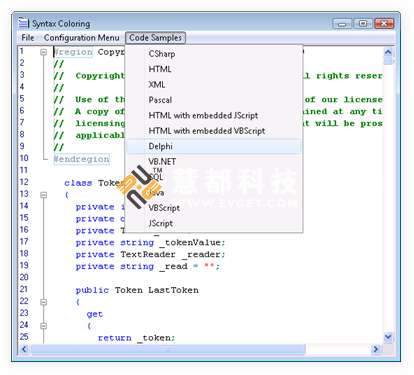Click the horizontal scrollbar right arrow
Image resolution: width=414 pixels, height=375 pixels.
[x=376, y=349]
